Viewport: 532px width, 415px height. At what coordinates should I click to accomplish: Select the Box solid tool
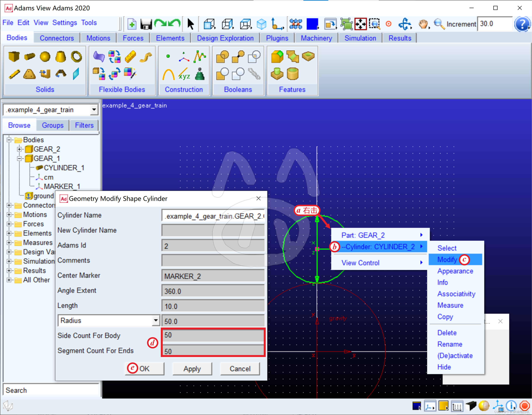coord(14,56)
